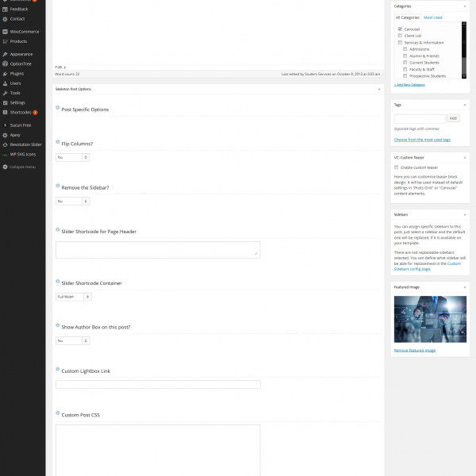Click the Users icon in sidebar
The height and width of the screenshot is (476, 476).
click(6, 83)
